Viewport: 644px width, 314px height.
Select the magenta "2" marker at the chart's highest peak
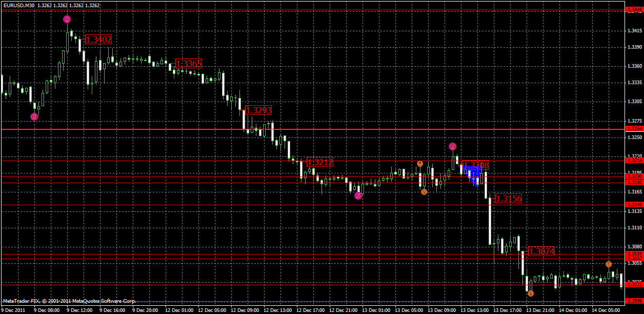click(66, 19)
